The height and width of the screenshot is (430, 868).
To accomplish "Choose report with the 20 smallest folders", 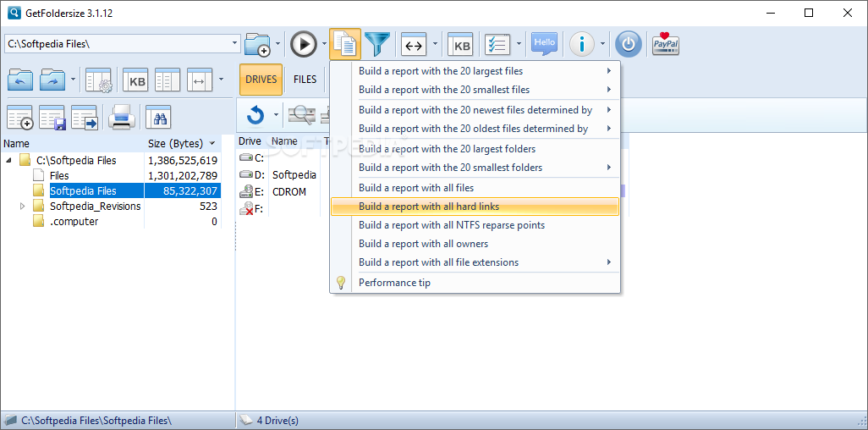I will [475, 168].
